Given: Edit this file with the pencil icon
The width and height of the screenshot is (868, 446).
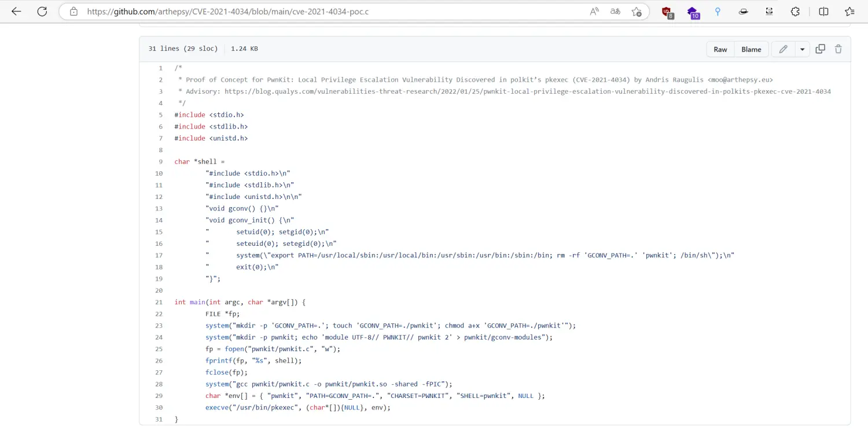Looking at the screenshot, I should click(x=783, y=49).
